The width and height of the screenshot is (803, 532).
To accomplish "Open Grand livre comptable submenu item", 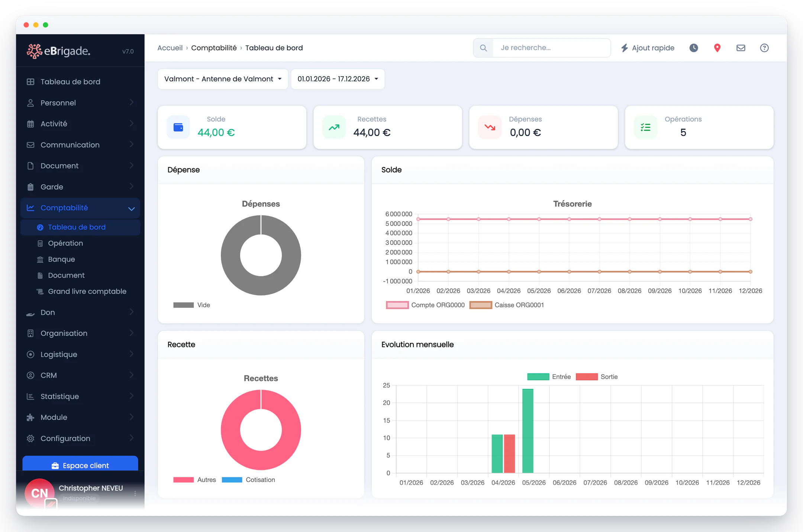I will [87, 291].
